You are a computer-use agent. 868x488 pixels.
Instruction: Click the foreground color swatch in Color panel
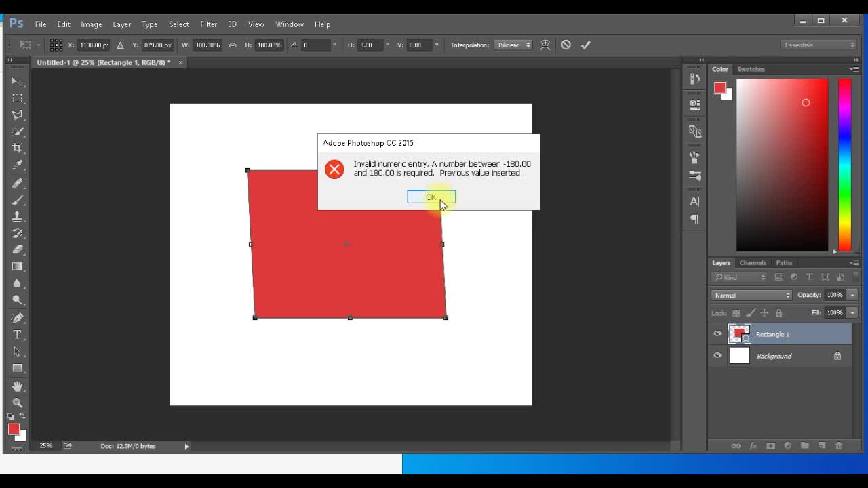click(719, 87)
